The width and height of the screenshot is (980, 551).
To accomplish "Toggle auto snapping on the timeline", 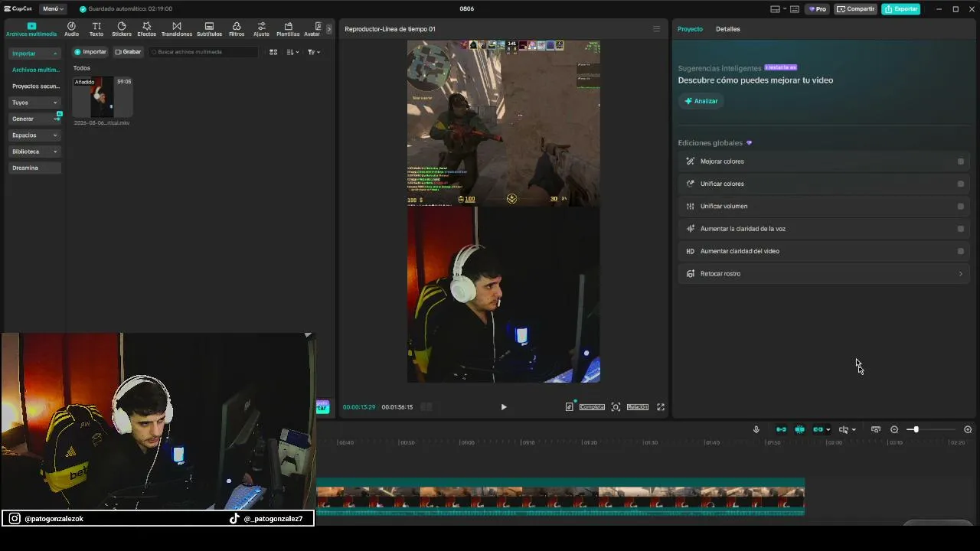I will pyautogui.click(x=799, y=429).
